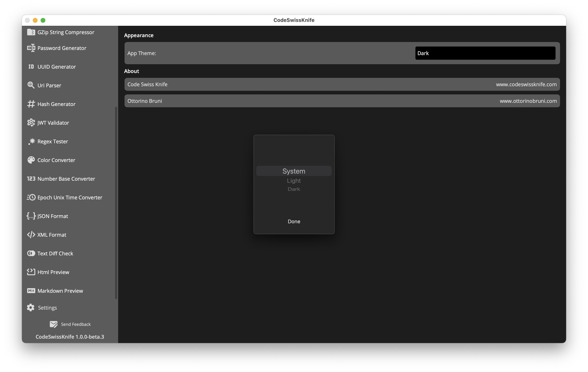Select Regex Tester in sidebar
Screen dimensions: 588x372
[x=53, y=142]
